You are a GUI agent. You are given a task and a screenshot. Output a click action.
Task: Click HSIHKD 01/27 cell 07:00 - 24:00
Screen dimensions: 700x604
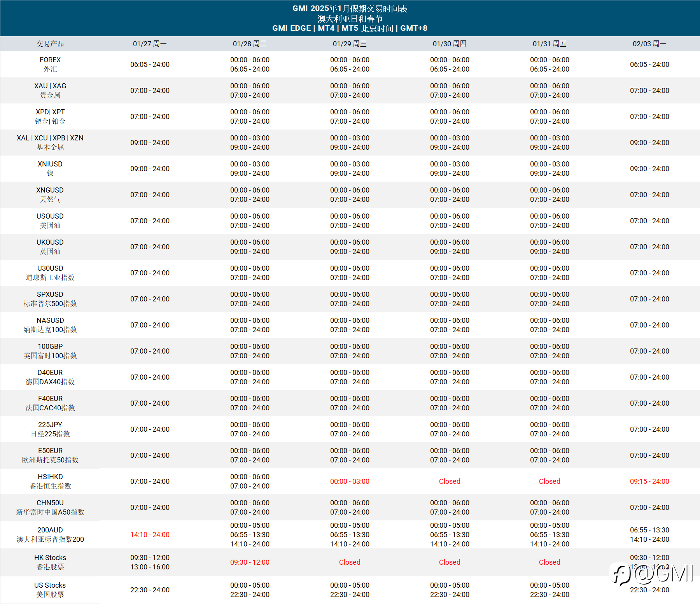click(150, 481)
